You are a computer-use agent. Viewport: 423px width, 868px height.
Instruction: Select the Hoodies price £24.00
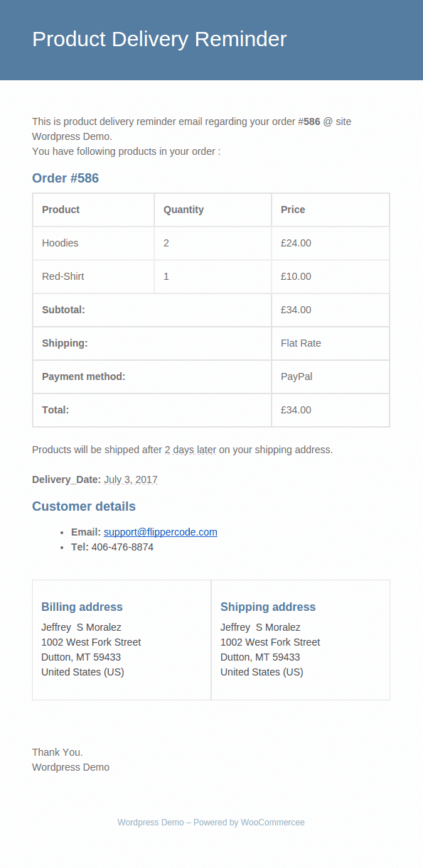296,243
